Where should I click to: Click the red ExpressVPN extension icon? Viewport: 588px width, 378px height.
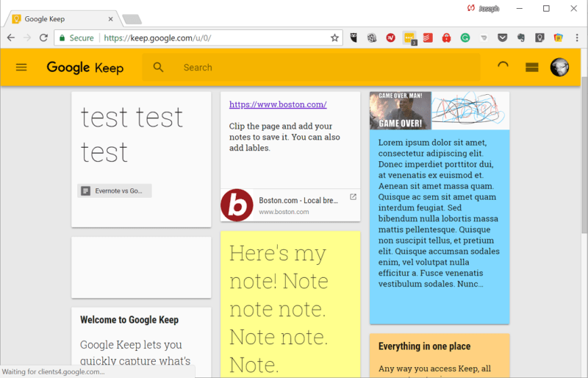pos(390,38)
